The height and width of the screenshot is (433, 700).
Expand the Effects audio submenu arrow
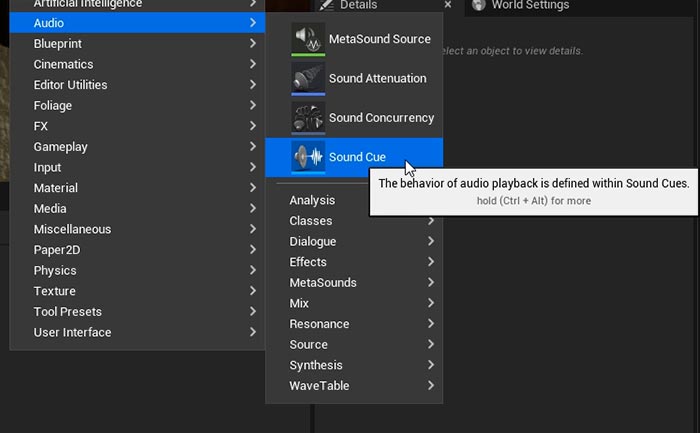coord(431,262)
